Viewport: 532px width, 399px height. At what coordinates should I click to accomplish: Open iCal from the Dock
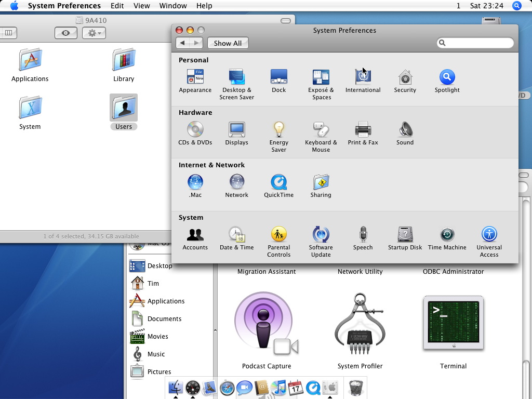coord(296,388)
